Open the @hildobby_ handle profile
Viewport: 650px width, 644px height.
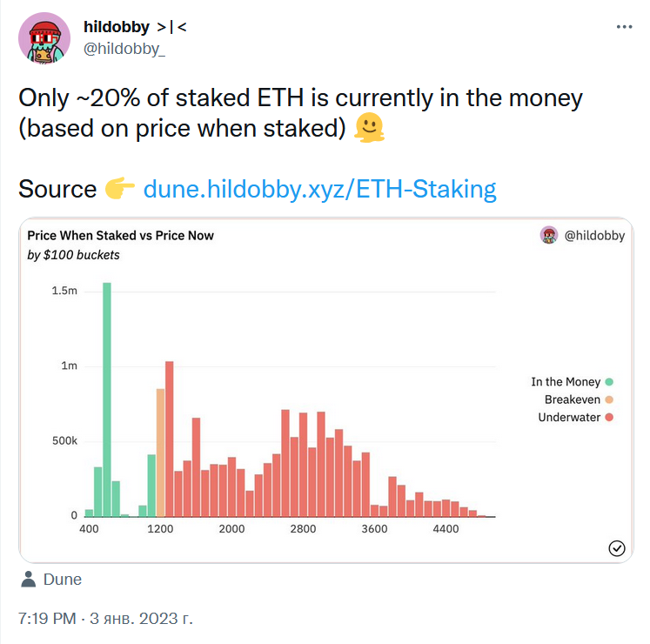coord(124,49)
